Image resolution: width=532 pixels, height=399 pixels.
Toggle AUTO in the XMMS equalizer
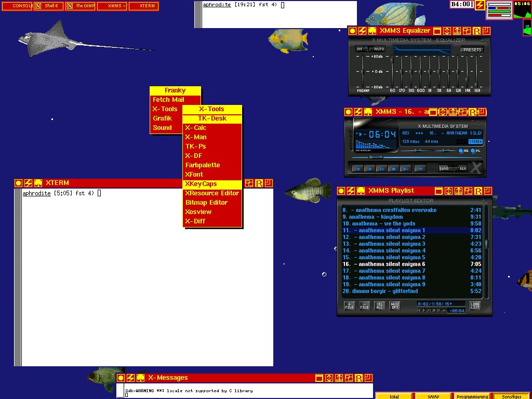pos(378,49)
